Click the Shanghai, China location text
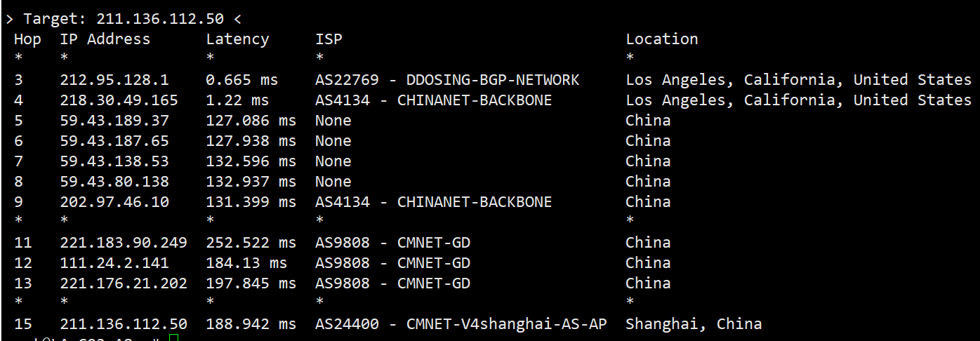 point(694,324)
